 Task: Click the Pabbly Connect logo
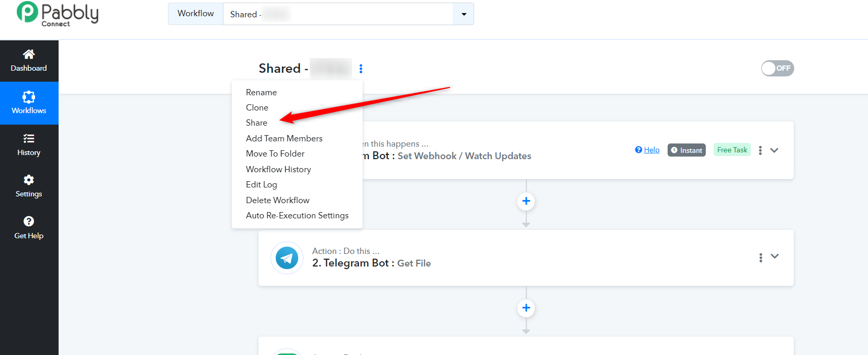(58, 14)
